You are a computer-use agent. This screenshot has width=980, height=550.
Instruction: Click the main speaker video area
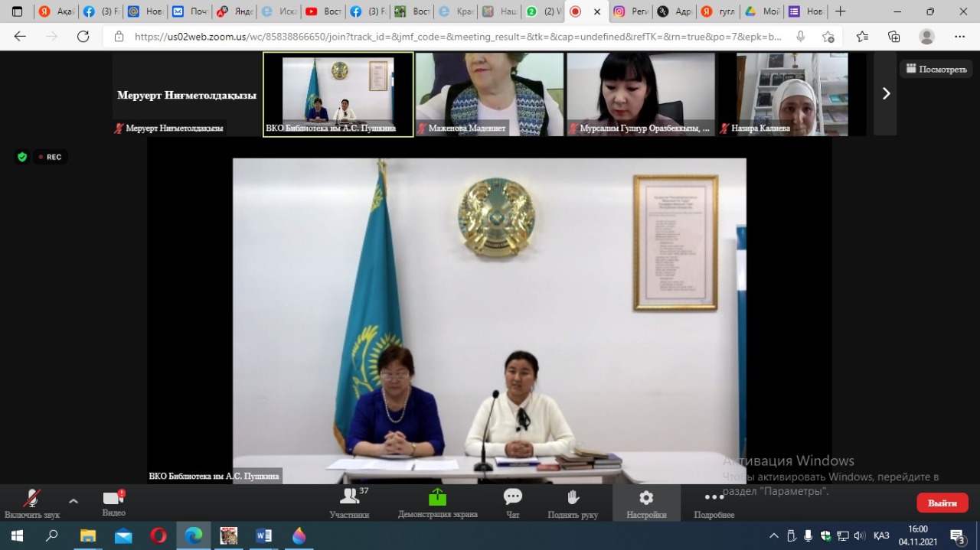[489, 321]
